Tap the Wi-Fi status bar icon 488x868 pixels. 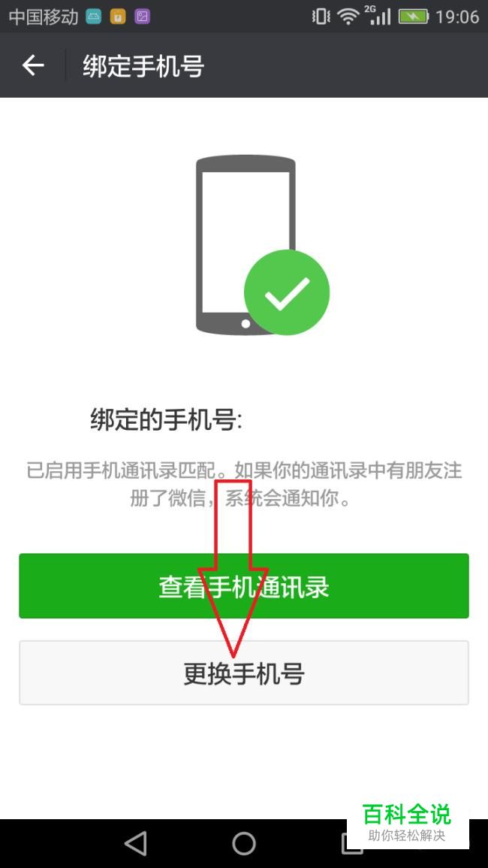[x=348, y=17]
